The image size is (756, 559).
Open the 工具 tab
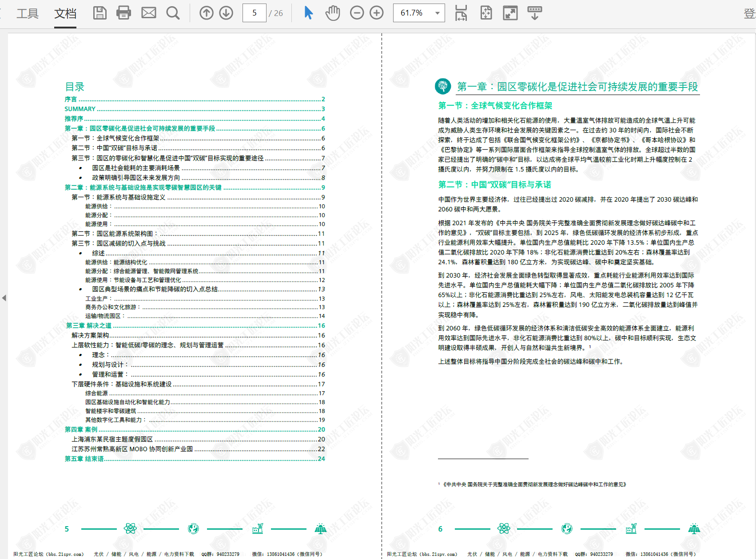coord(28,14)
